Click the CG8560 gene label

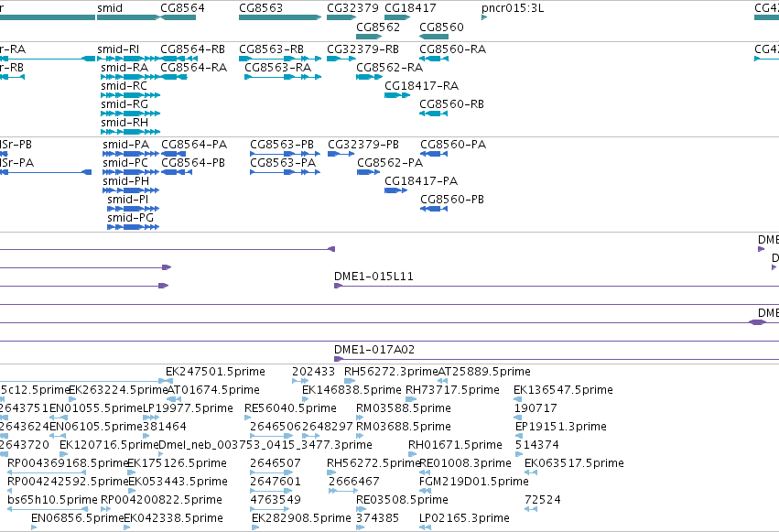(x=441, y=27)
